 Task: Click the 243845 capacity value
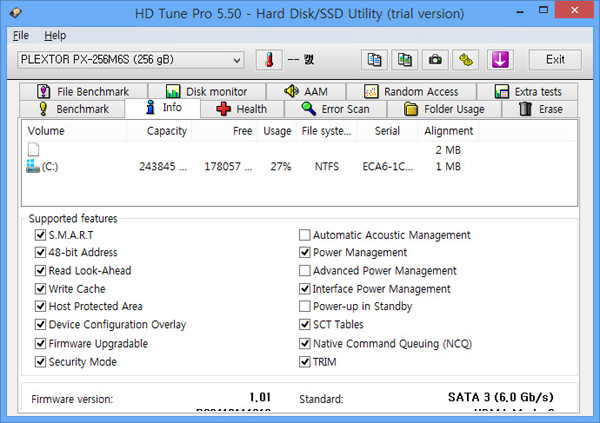point(163,167)
